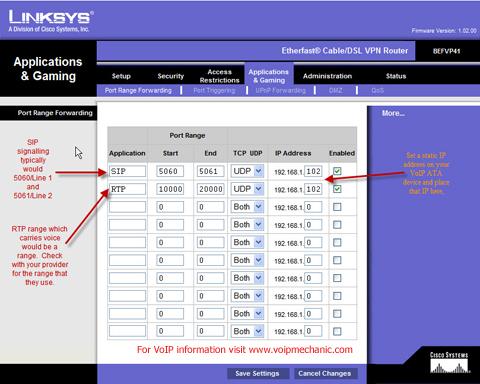Screen dimensions: 480x384
Task: Enable the seventh row's checkbox
Action: [x=337, y=278]
